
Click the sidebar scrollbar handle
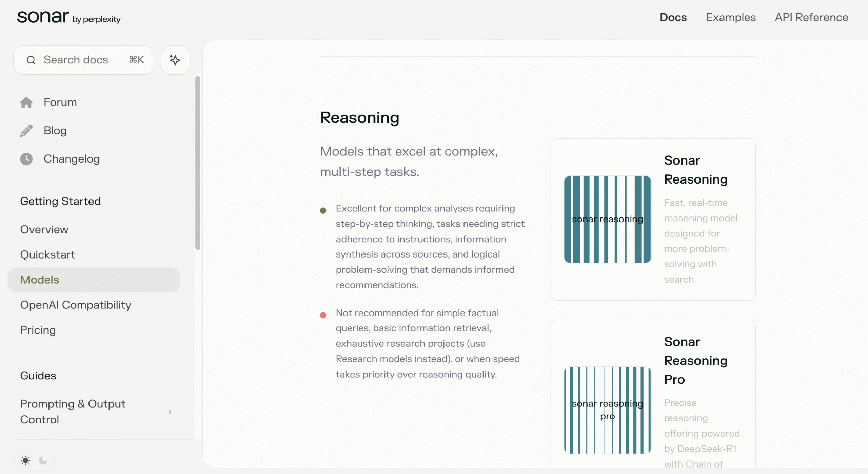[x=198, y=163]
